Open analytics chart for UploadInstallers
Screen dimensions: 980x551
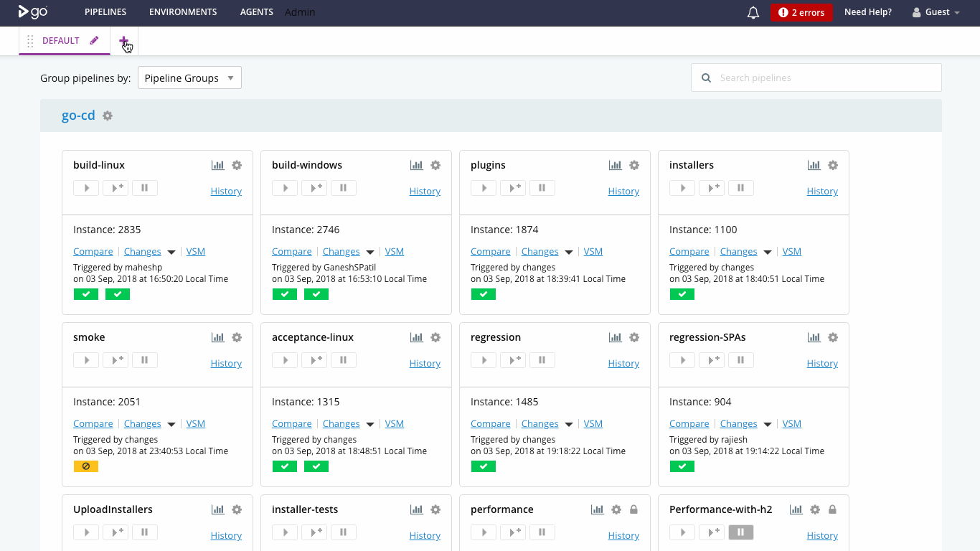click(218, 509)
